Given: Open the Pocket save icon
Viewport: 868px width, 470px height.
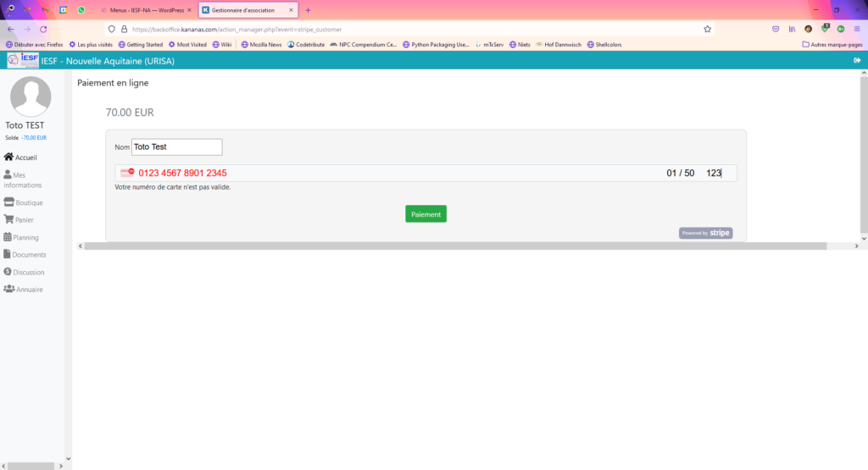Looking at the screenshot, I should [x=776, y=30].
